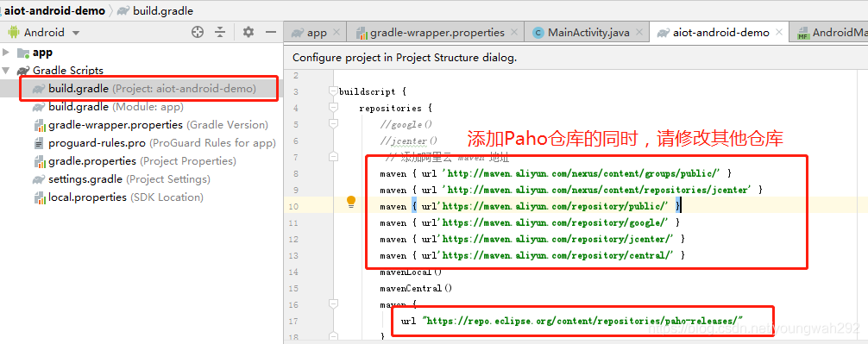Image resolution: width=868 pixels, height=344 pixels.
Task: Click the Configure project notification banner
Action: tap(576, 58)
